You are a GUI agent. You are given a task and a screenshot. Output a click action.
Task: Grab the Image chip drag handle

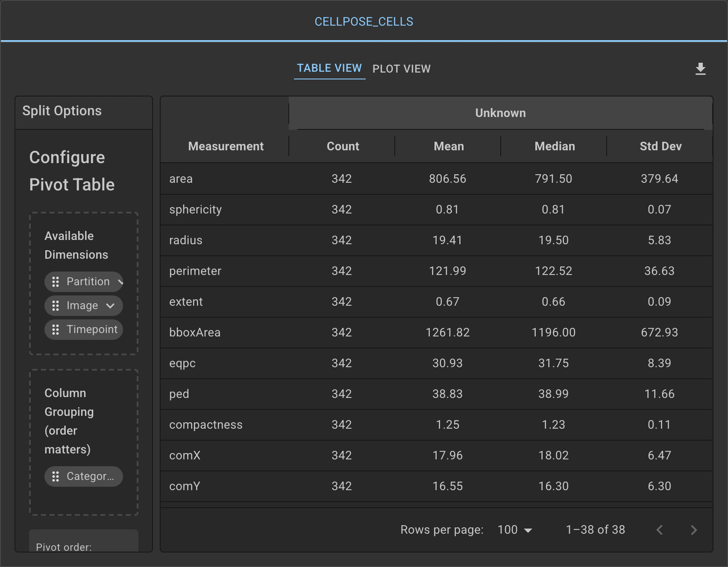tap(56, 306)
